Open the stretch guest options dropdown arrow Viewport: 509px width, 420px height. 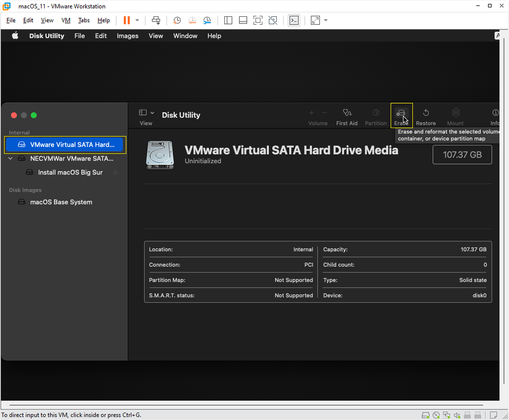tap(326, 20)
